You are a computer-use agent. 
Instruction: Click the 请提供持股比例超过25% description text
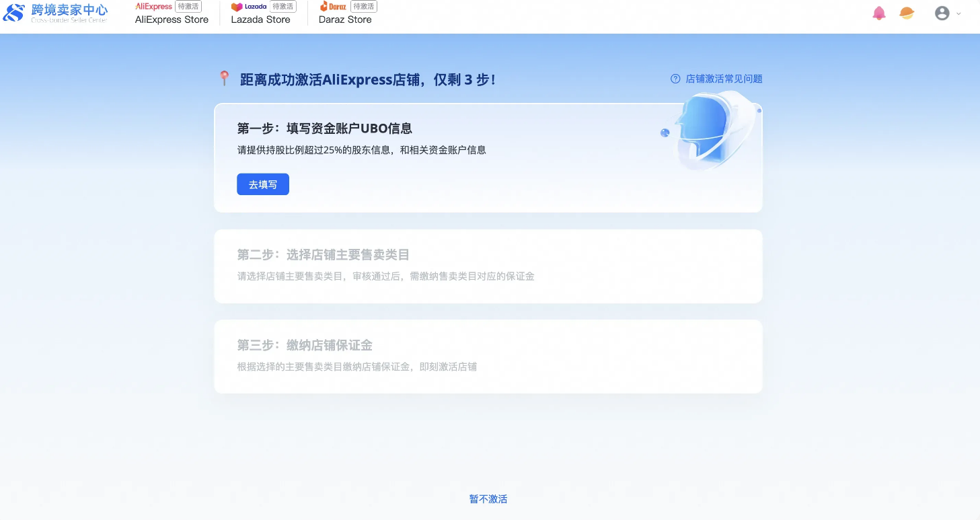(x=362, y=150)
